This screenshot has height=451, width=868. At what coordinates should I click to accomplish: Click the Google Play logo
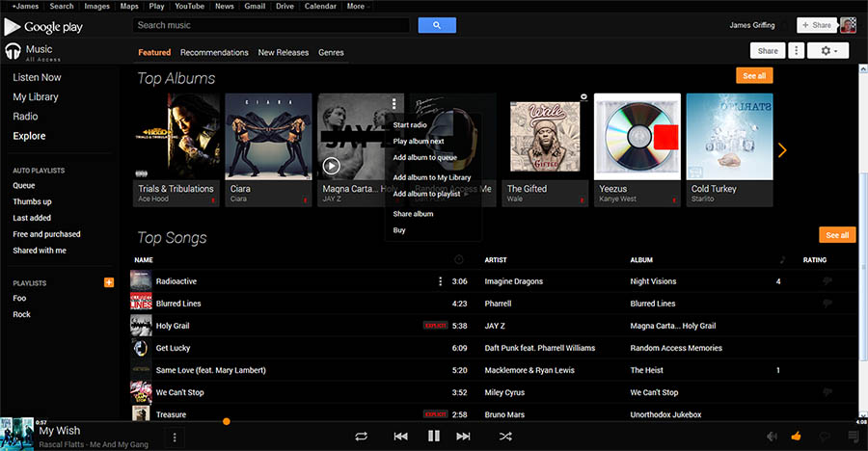point(43,27)
